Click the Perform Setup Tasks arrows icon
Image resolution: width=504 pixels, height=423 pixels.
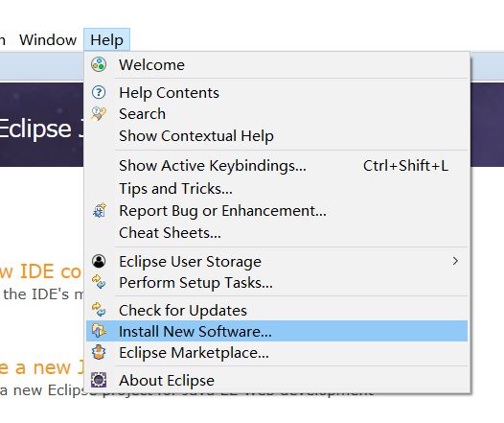99,282
